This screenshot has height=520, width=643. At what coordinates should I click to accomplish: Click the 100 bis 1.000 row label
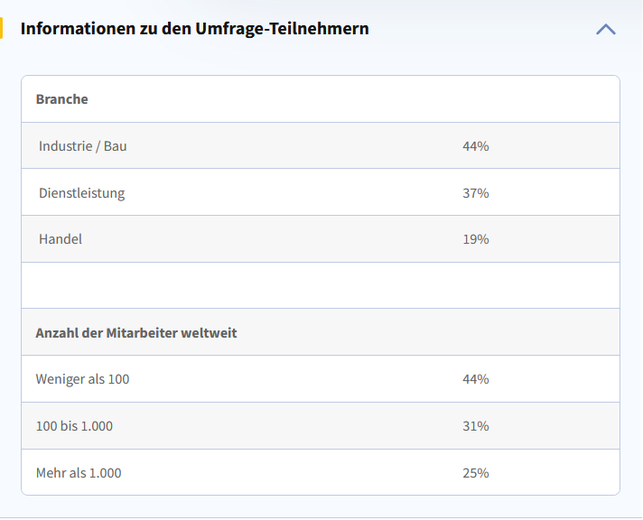pyautogui.click(x=74, y=426)
